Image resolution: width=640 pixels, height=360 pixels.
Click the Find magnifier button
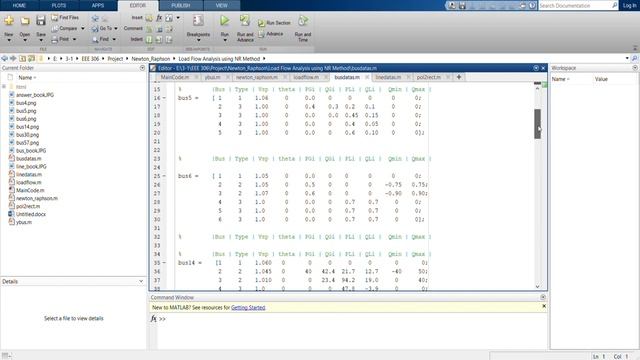coord(100,40)
